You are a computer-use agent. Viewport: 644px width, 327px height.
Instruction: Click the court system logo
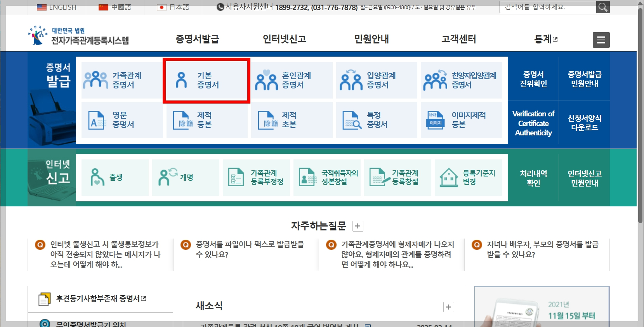[78, 36]
